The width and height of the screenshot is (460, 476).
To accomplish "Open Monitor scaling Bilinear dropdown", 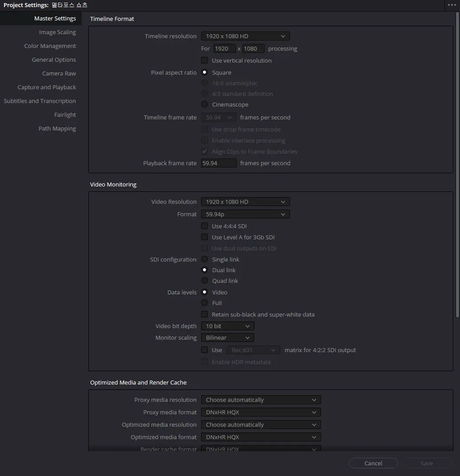I will [x=228, y=337].
